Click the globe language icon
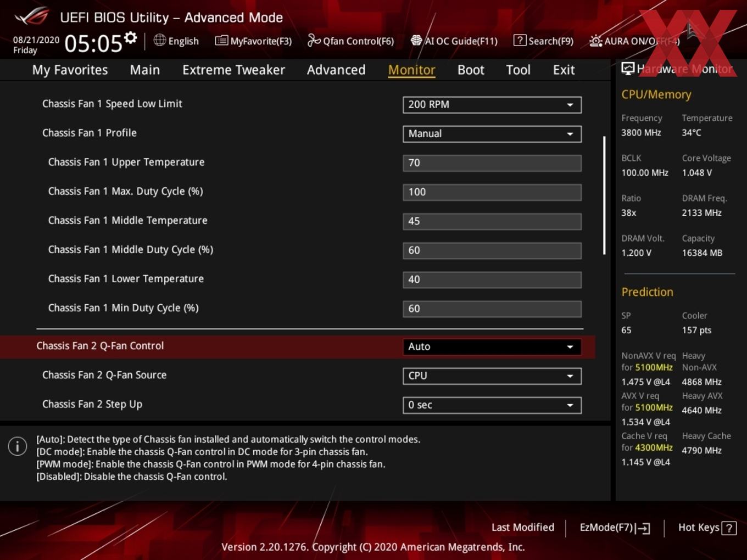Screen dimensions: 747x560 159,40
